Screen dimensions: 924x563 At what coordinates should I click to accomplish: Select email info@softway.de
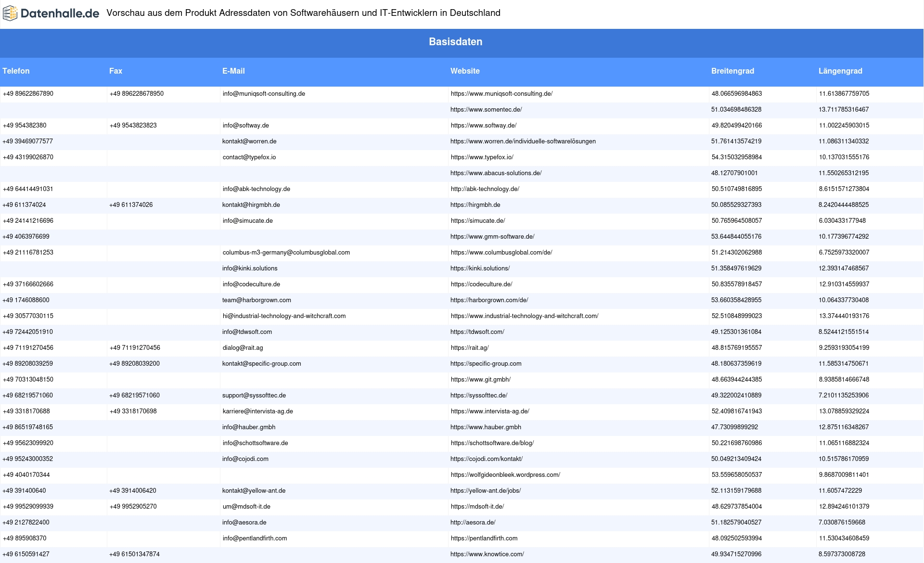[246, 126]
